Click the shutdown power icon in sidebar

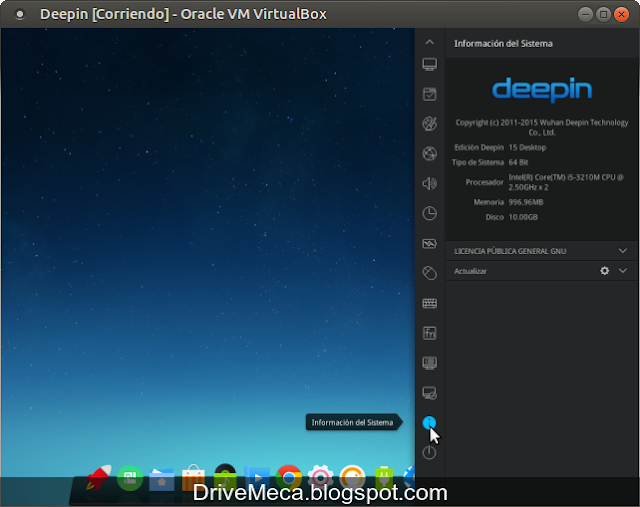(x=429, y=452)
